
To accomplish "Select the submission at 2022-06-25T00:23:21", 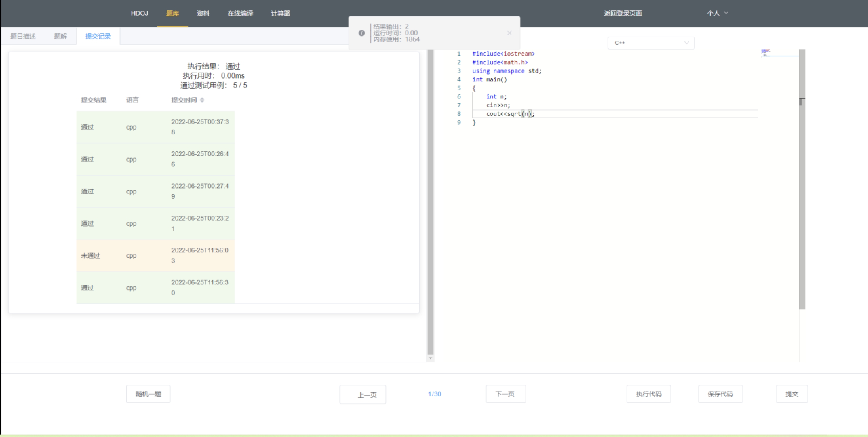I will 155,223.
